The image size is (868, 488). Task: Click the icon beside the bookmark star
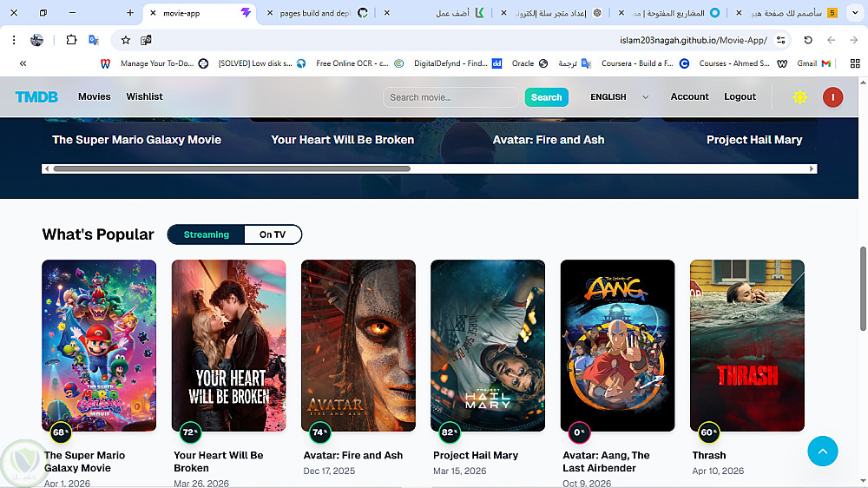[x=146, y=40]
